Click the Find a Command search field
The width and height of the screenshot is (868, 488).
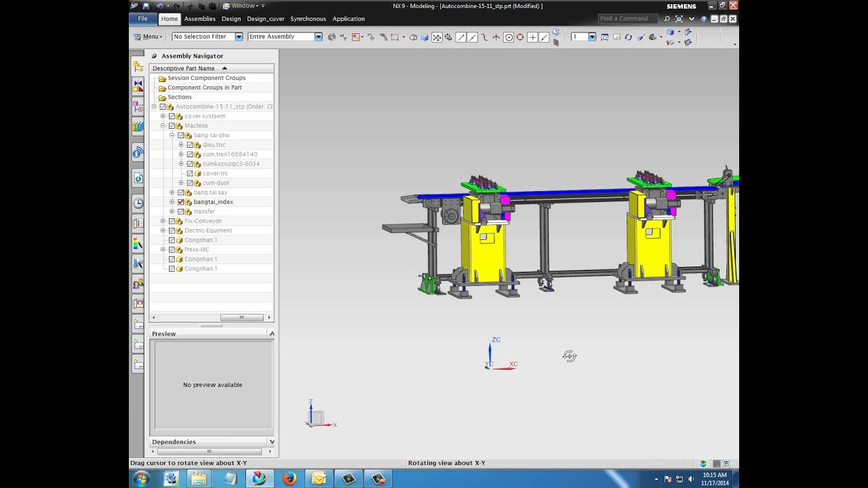pos(628,19)
